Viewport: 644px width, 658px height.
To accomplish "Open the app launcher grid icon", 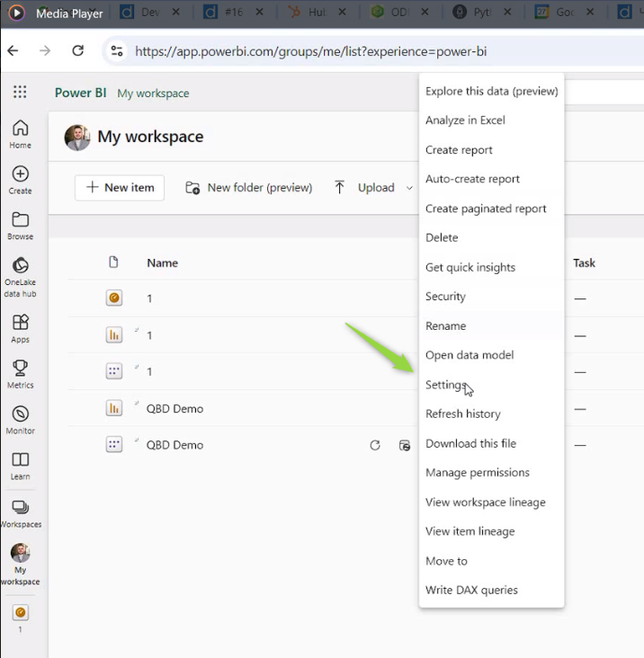I will pyautogui.click(x=20, y=92).
